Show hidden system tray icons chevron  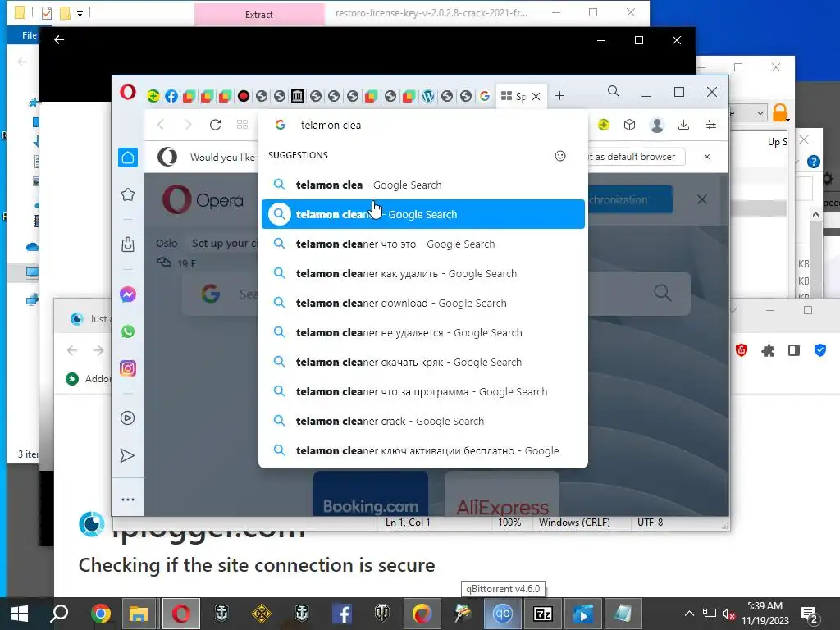[689, 614]
